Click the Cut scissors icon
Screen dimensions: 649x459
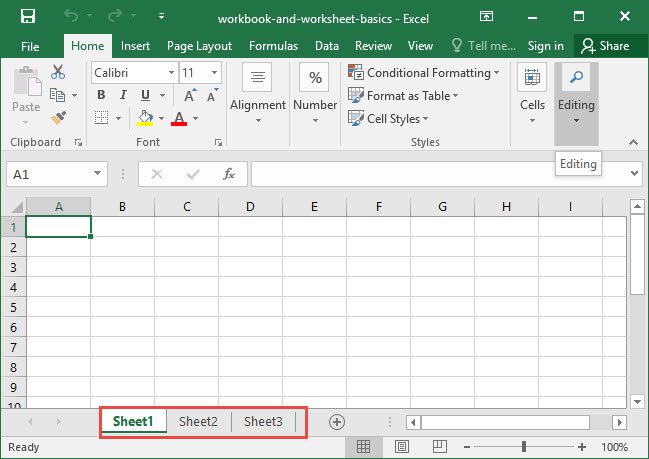pyautogui.click(x=58, y=72)
